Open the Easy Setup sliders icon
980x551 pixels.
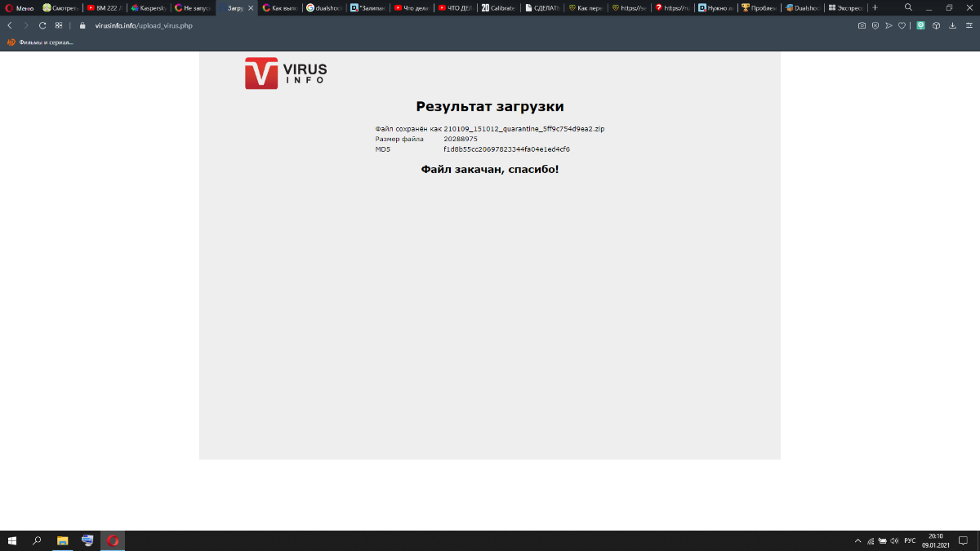(969, 25)
